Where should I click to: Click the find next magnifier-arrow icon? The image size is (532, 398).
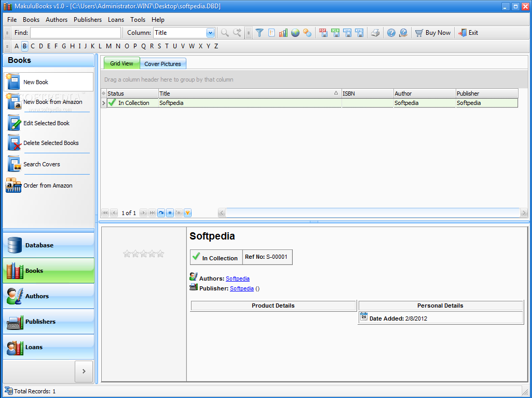click(x=237, y=33)
